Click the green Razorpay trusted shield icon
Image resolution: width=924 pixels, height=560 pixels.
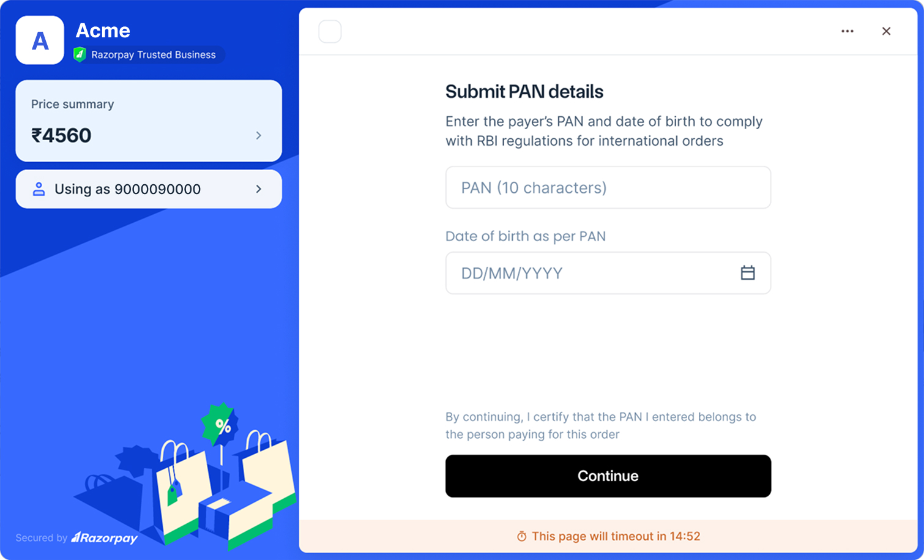[x=80, y=54]
